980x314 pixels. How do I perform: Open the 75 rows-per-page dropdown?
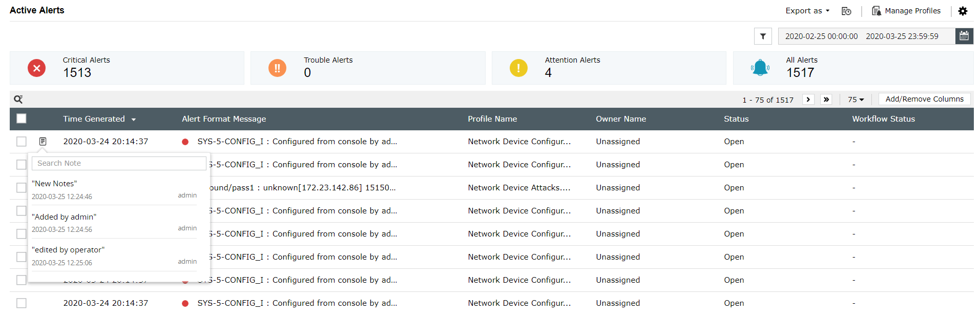point(856,100)
